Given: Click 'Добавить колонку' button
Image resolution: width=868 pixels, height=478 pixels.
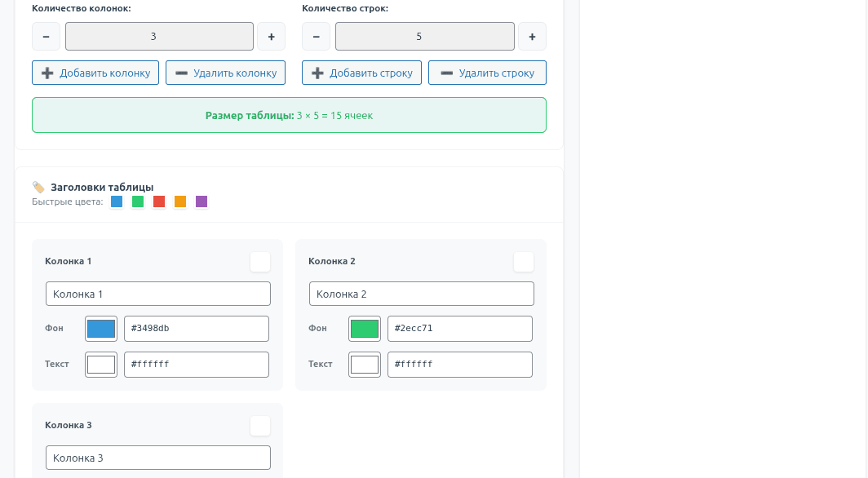Looking at the screenshot, I should (95, 73).
